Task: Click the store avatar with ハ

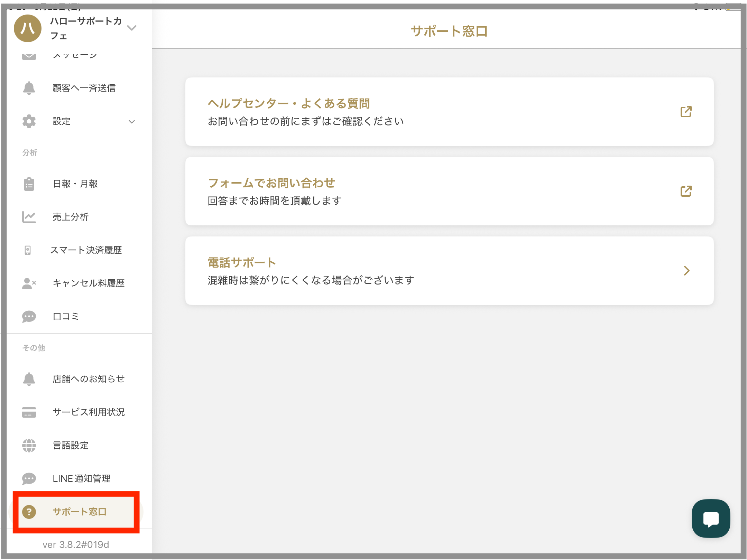Action: tap(28, 28)
